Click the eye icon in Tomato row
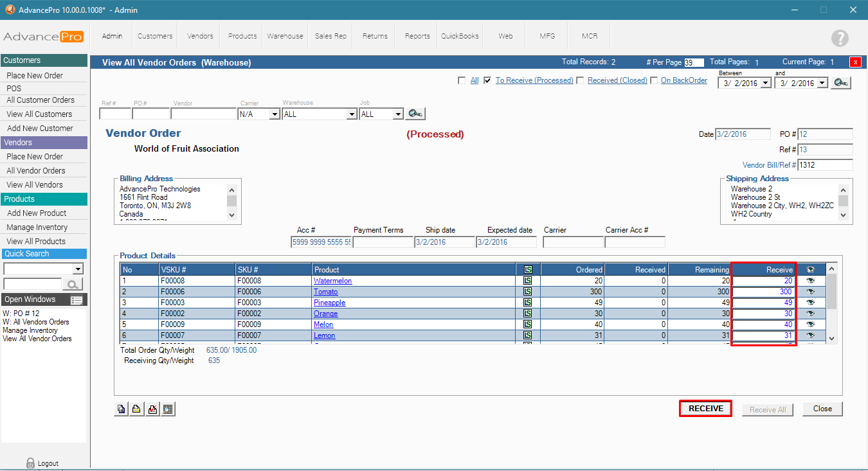The image size is (868, 471). point(810,292)
